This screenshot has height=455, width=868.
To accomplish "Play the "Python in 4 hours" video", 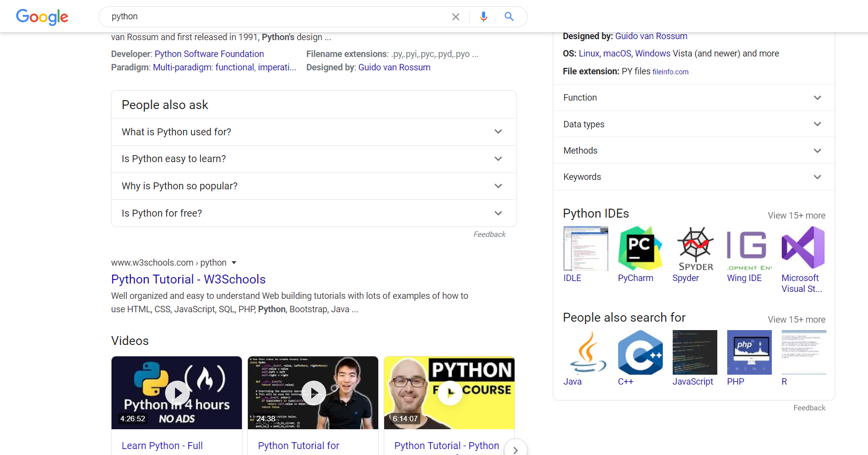I will [177, 393].
